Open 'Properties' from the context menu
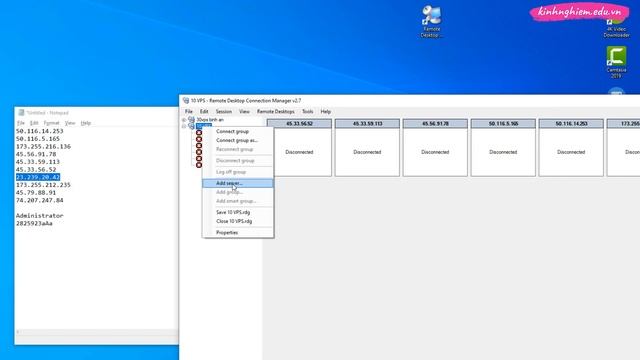 coord(238,233)
